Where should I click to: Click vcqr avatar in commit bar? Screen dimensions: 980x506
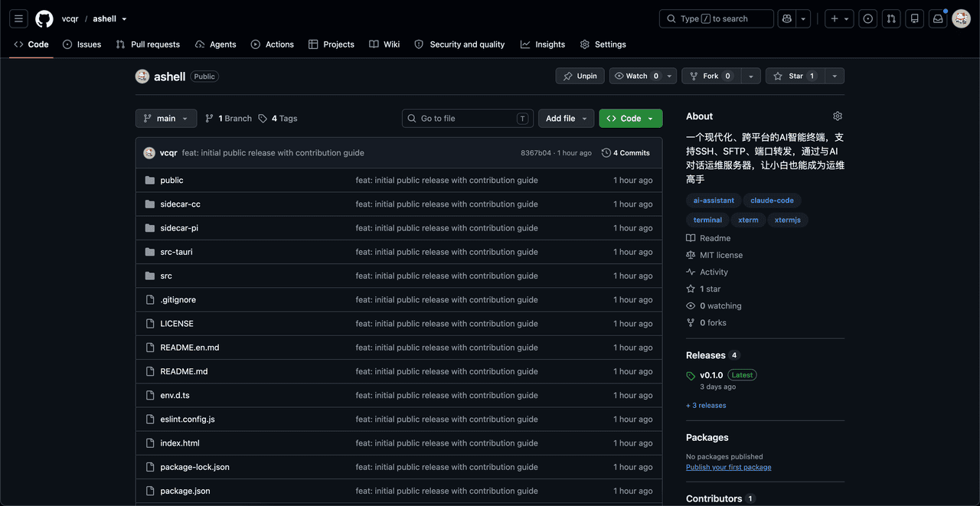pyautogui.click(x=149, y=153)
